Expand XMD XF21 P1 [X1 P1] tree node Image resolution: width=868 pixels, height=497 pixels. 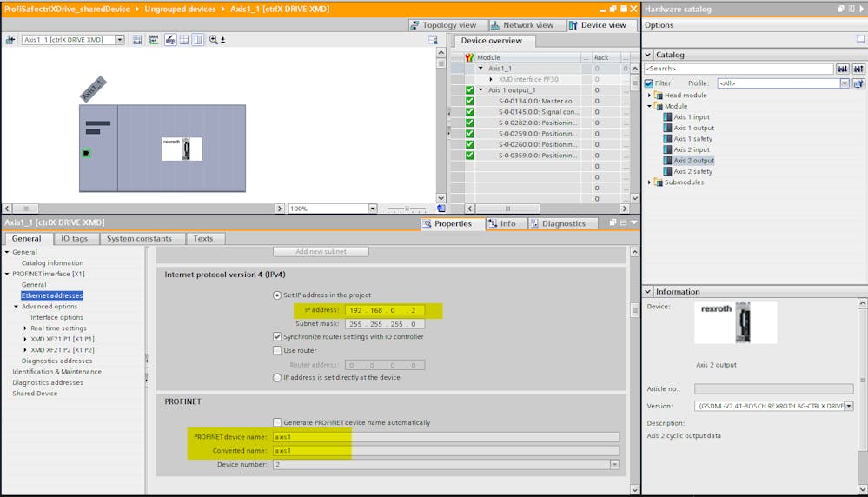[25, 339]
